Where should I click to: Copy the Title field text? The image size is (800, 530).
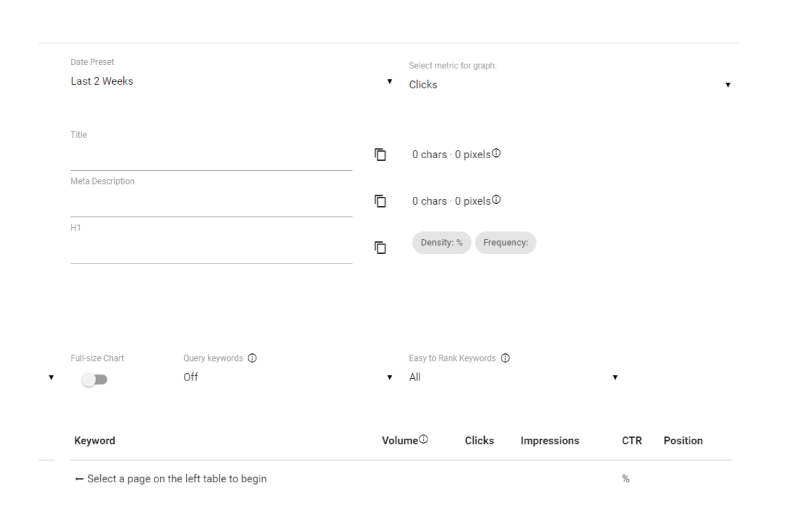(x=380, y=155)
